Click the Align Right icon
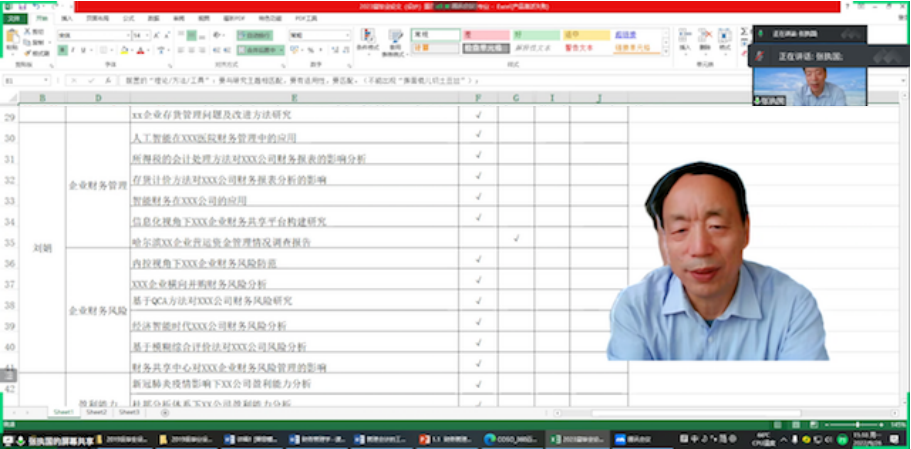Viewport: 911px width, 449px height. point(202,51)
